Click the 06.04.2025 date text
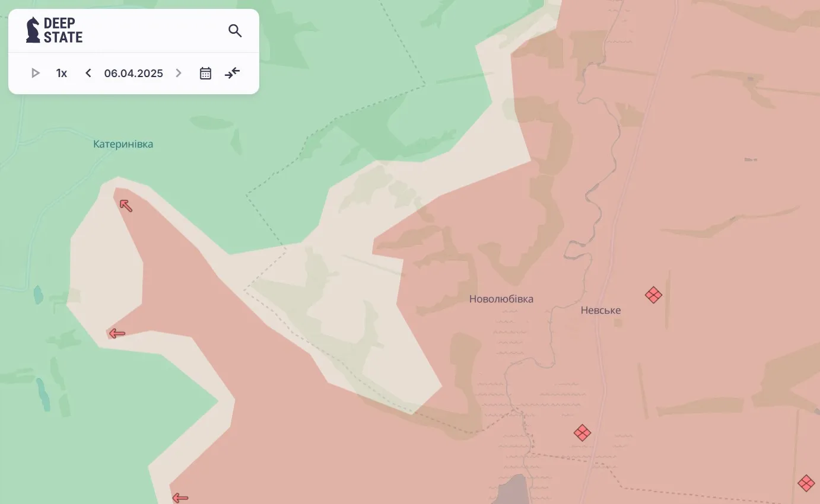 [x=134, y=74]
